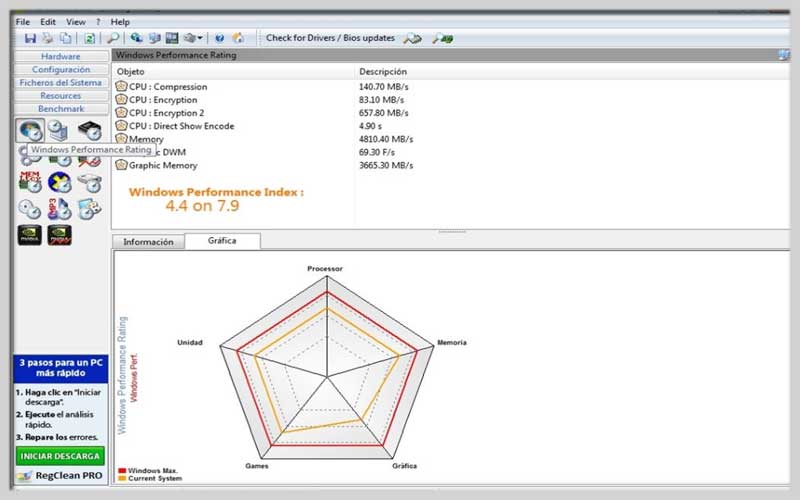Click the Copy documents toolbar icon
The height and width of the screenshot is (500, 800).
[x=66, y=38]
